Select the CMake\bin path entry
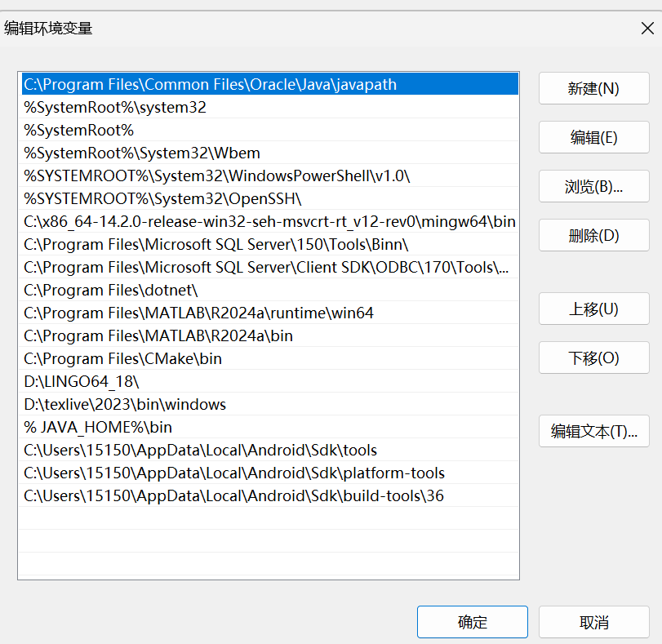This screenshot has height=644, width=662. coord(270,358)
